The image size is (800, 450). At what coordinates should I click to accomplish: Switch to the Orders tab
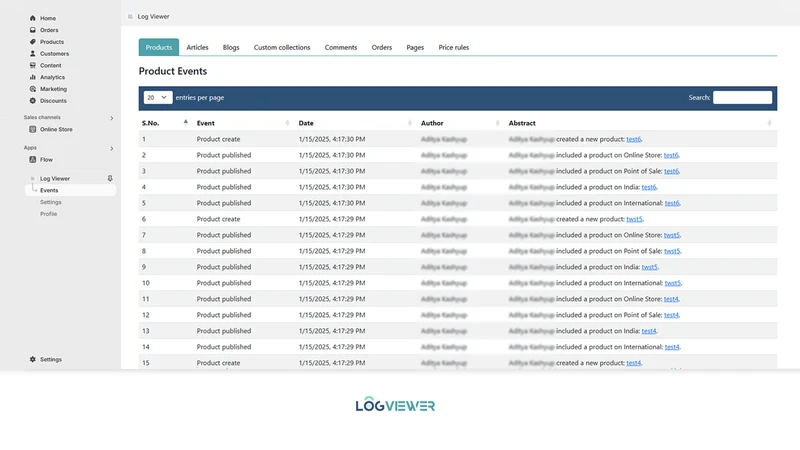pos(382,47)
